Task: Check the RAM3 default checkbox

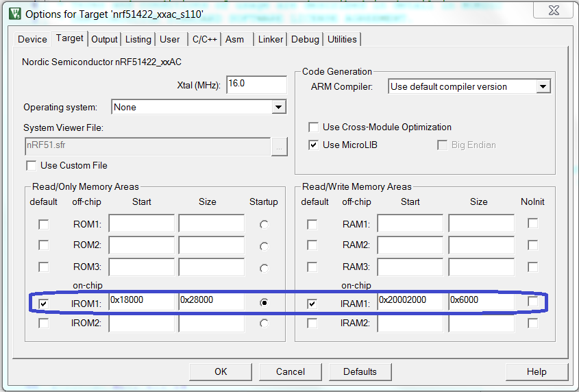Action: [x=312, y=267]
